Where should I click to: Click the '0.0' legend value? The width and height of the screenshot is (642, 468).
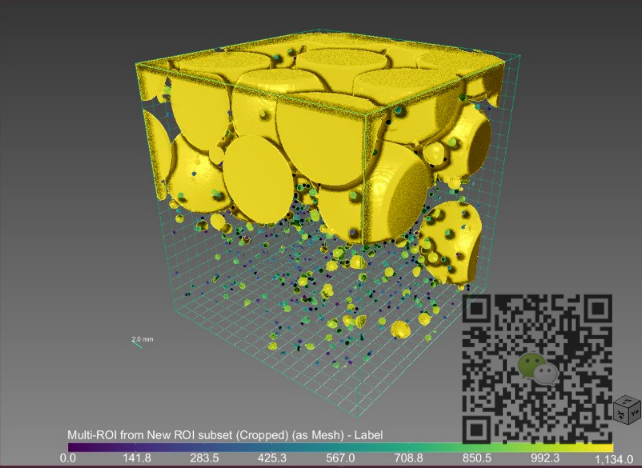68,458
